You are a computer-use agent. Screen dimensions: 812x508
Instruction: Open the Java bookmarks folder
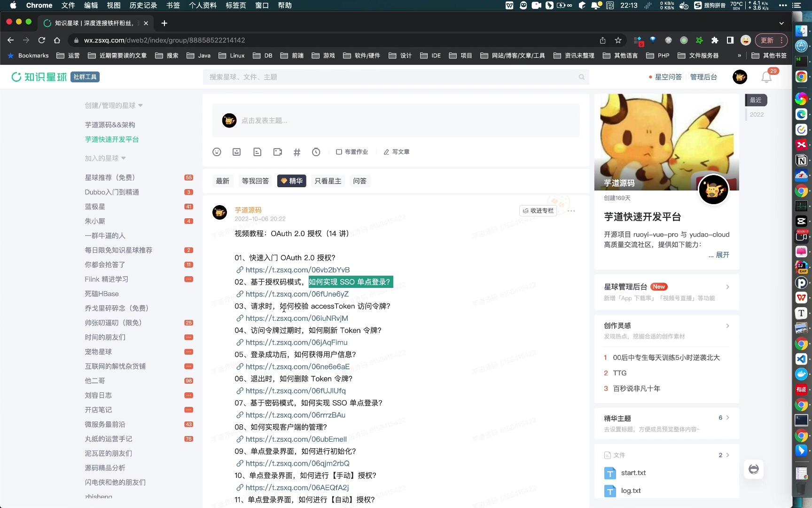pyautogui.click(x=198, y=56)
